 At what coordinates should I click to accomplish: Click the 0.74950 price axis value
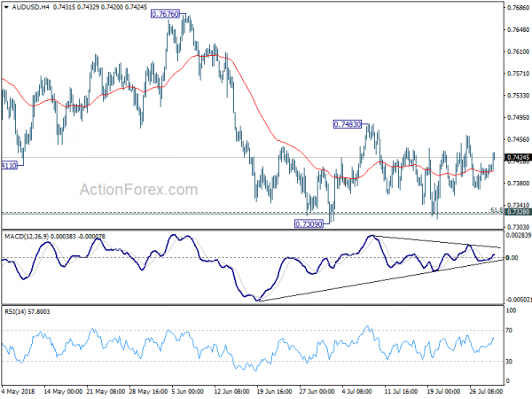(518, 117)
